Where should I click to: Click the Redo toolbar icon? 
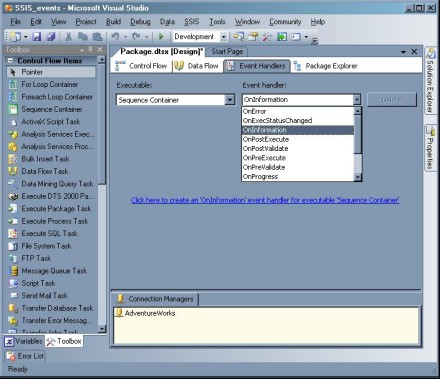pos(136,37)
